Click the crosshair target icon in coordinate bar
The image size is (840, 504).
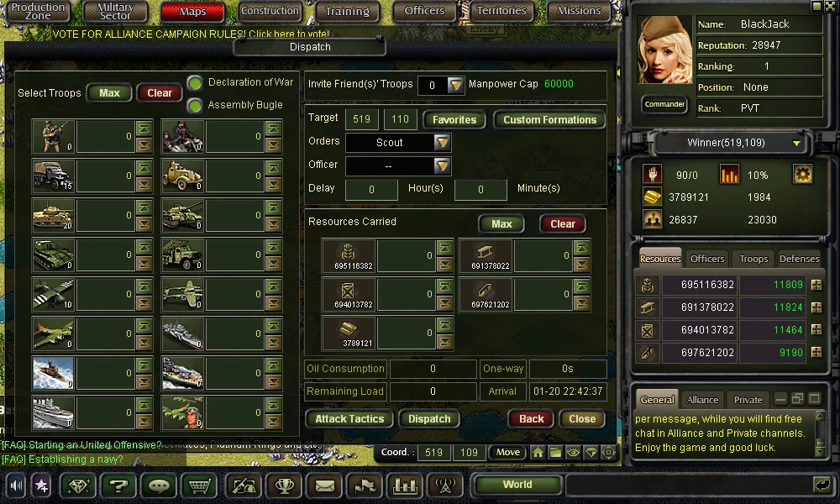point(608,453)
